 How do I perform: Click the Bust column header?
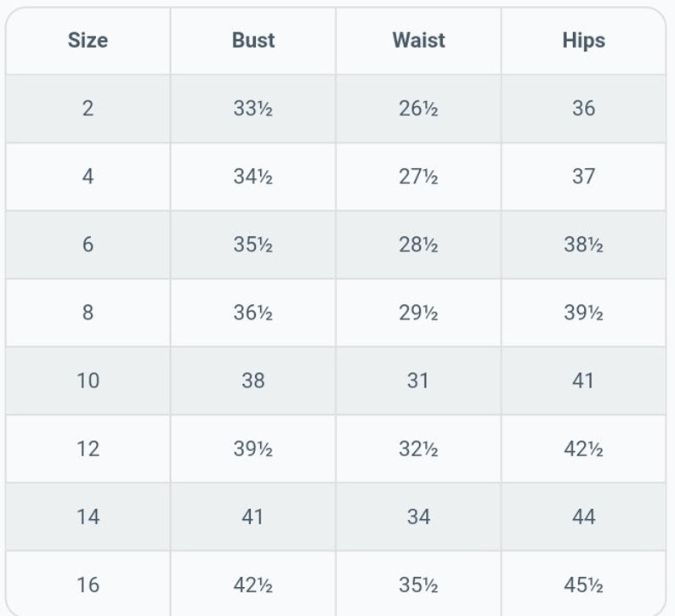pos(253,41)
